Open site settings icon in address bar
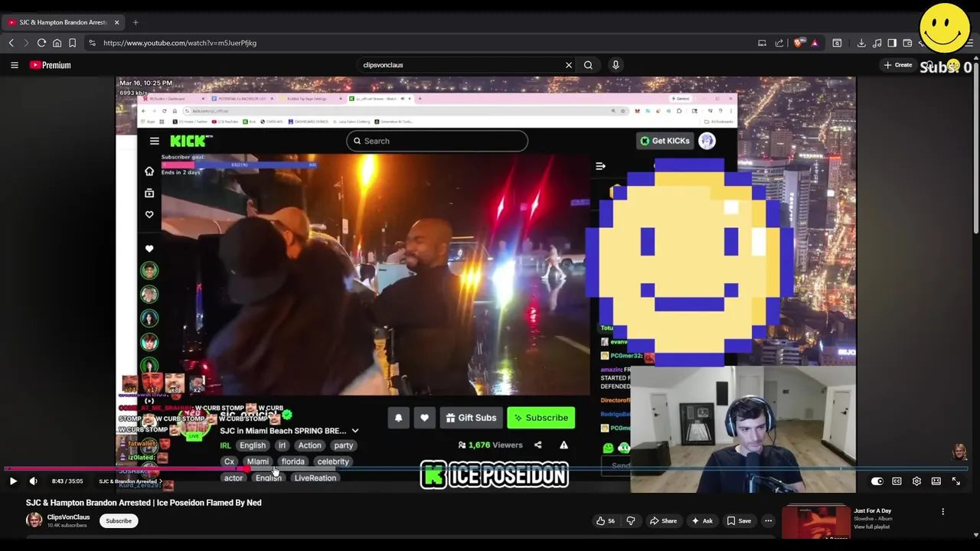Image resolution: width=980 pixels, height=551 pixels. pos(93,43)
